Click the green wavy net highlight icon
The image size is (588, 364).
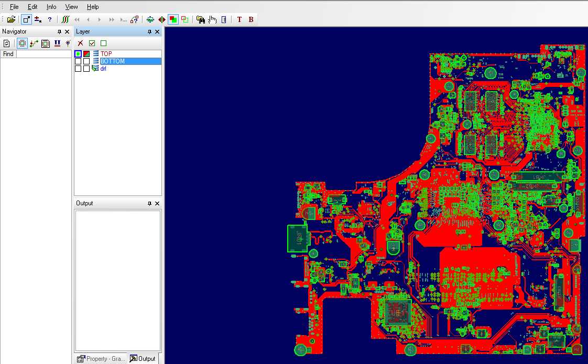click(66, 19)
